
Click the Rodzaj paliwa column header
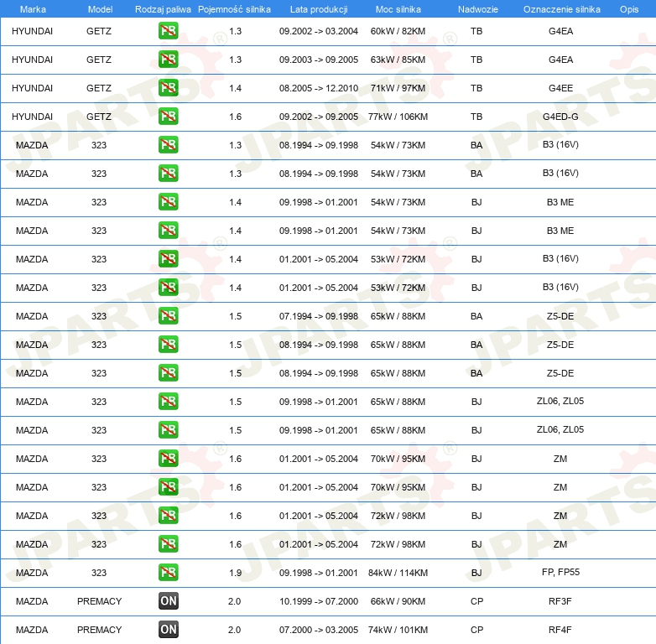pos(163,9)
